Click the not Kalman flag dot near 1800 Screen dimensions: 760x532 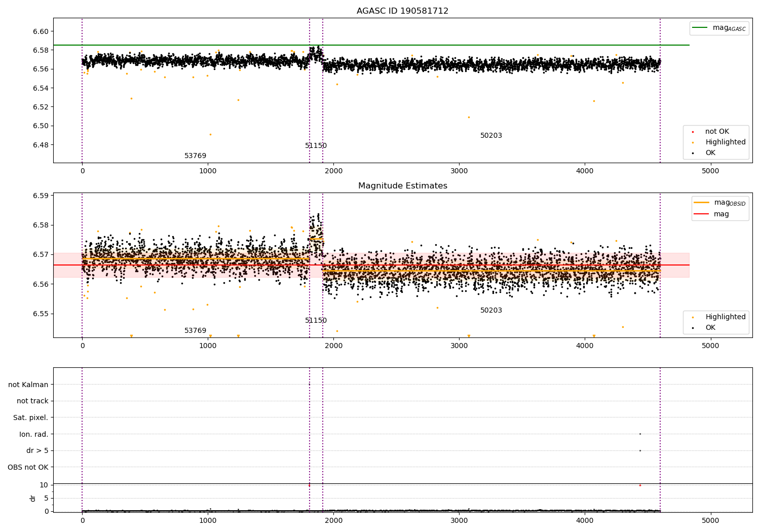click(309, 385)
